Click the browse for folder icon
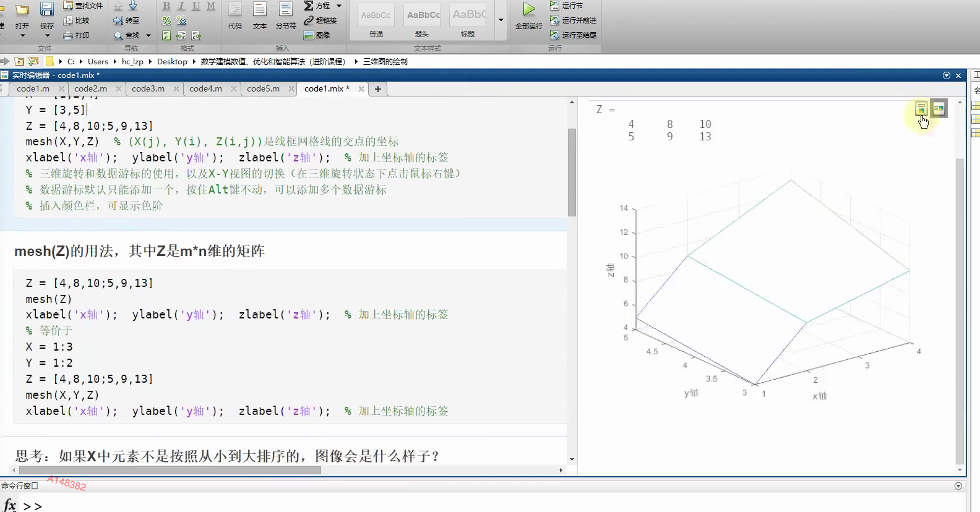Image resolution: width=980 pixels, height=512 pixels. [34, 61]
